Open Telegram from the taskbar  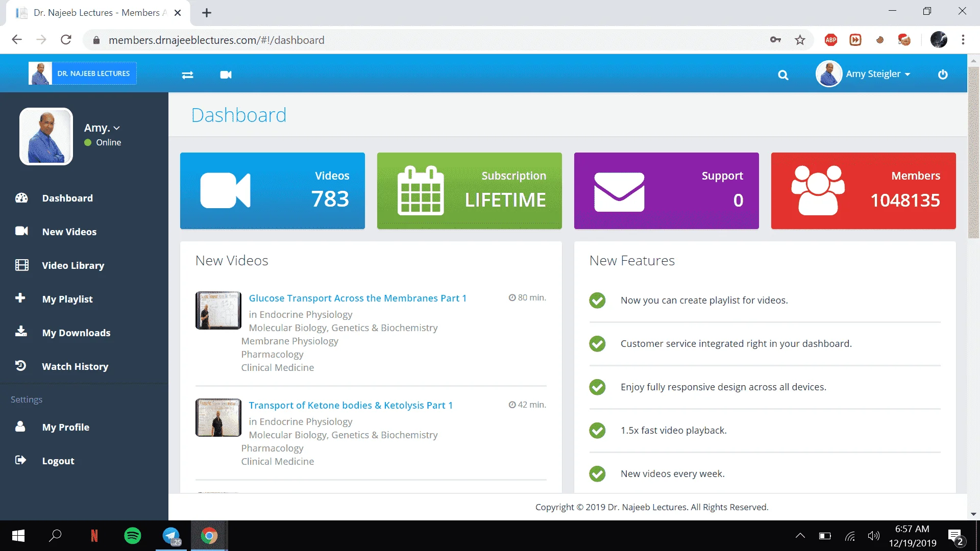pyautogui.click(x=171, y=536)
